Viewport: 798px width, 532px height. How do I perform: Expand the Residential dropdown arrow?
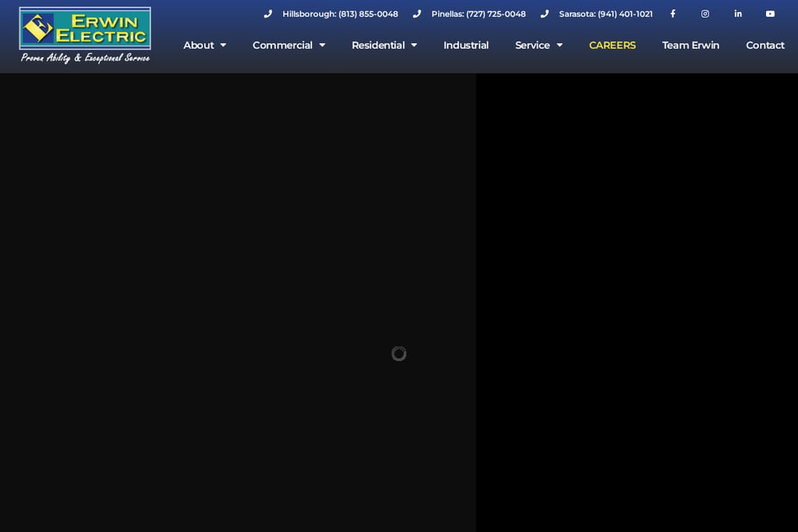point(413,45)
